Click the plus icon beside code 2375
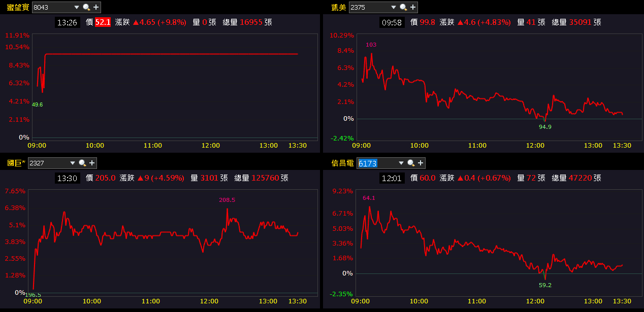The width and height of the screenshot is (644, 312). click(x=413, y=7)
